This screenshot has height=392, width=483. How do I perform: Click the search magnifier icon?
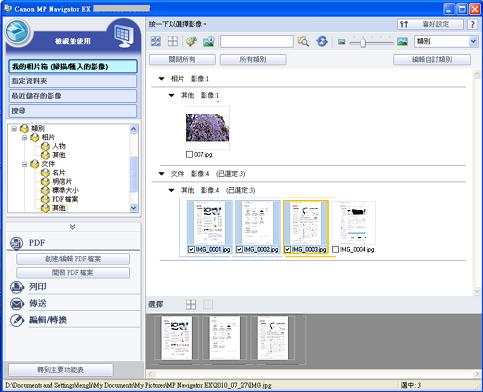(x=303, y=41)
